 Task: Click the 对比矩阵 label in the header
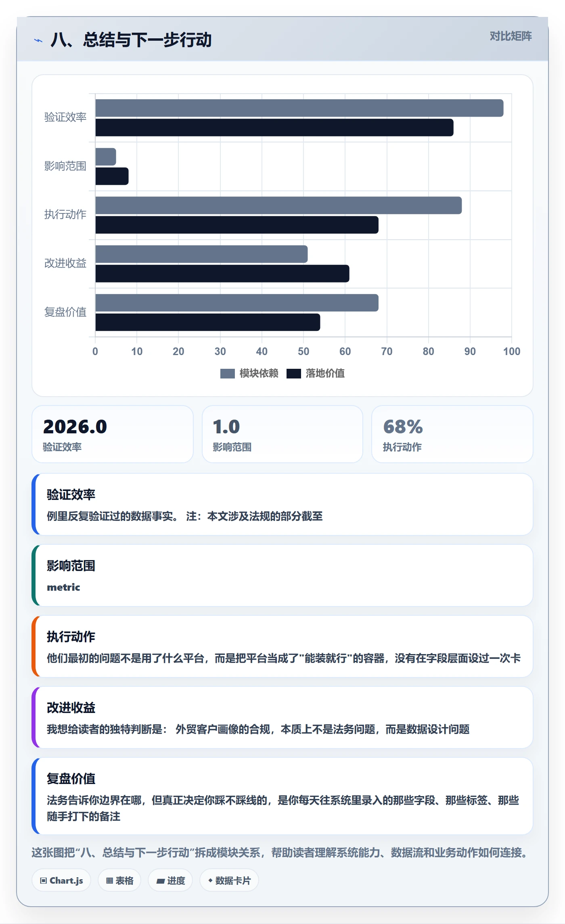click(511, 36)
